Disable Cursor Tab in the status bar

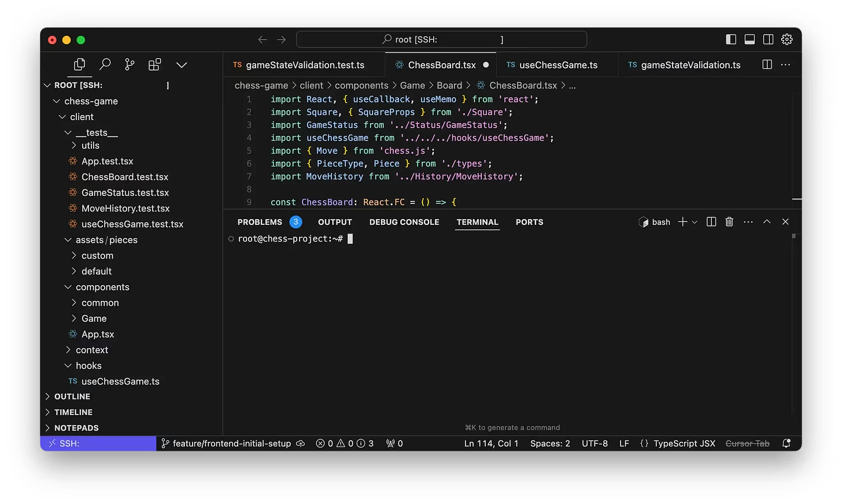click(x=748, y=443)
